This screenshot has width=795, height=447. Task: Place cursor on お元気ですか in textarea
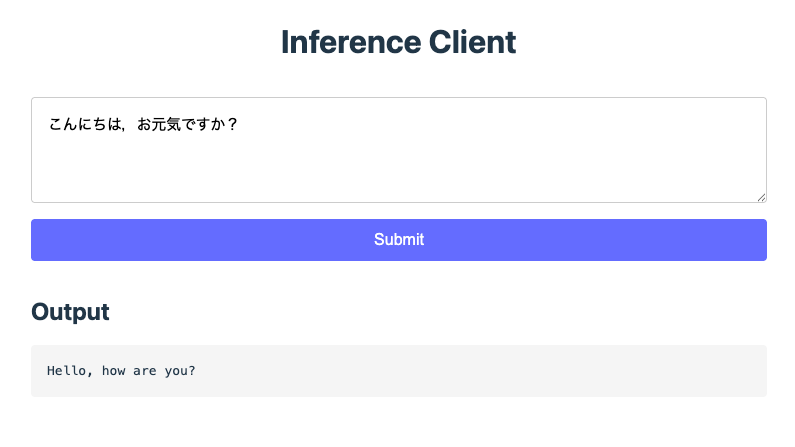180,126
